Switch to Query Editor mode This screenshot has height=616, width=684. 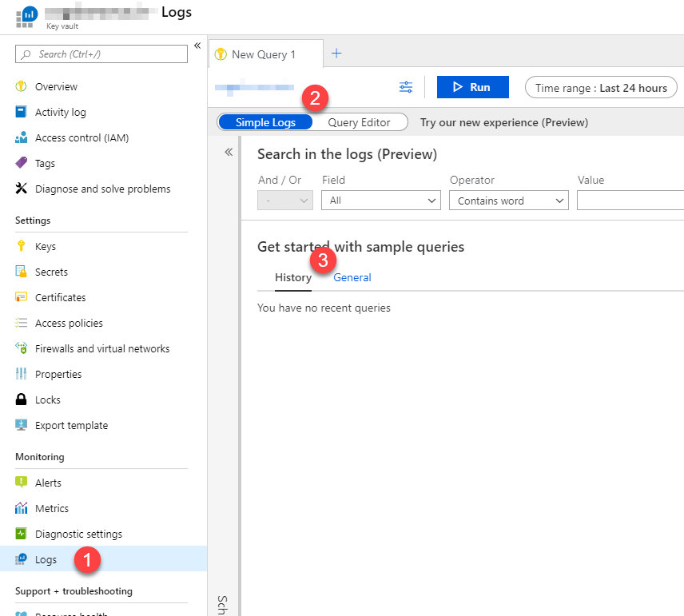click(359, 122)
